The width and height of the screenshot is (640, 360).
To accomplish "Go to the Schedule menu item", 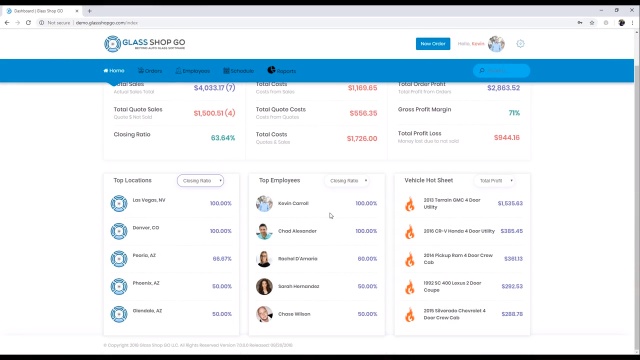I will point(238,71).
